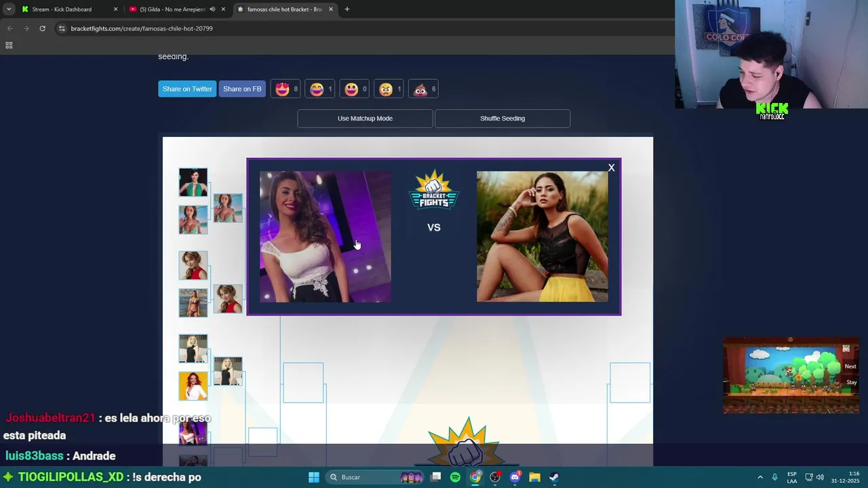Viewport: 868px width, 488px height.
Task: Go forward in browser history
Action: pyautogui.click(x=26, y=28)
